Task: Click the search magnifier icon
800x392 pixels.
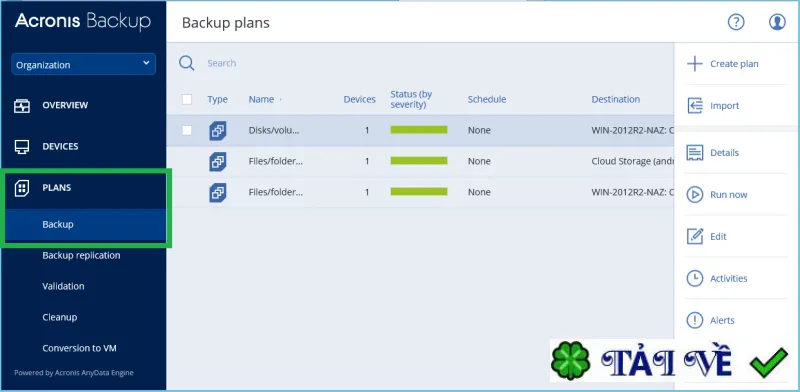Action: (x=187, y=63)
